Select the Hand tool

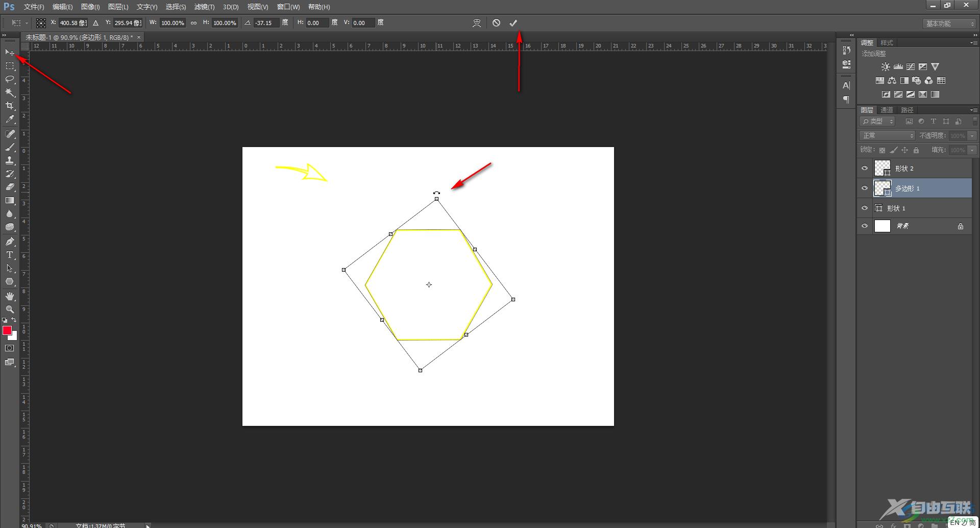(x=10, y=296)
